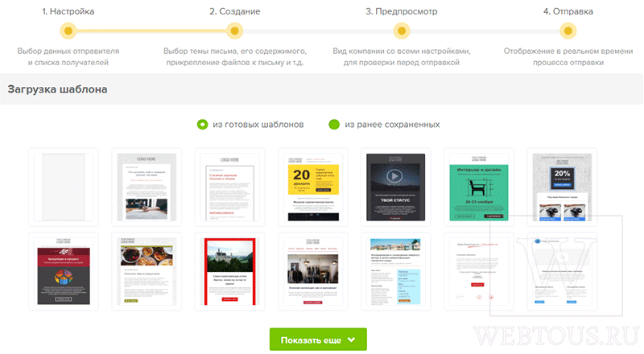Viewport: 644px width, 354px height.
Task: Click step '2. Создание' circle marker
Action: pos(234,31)
